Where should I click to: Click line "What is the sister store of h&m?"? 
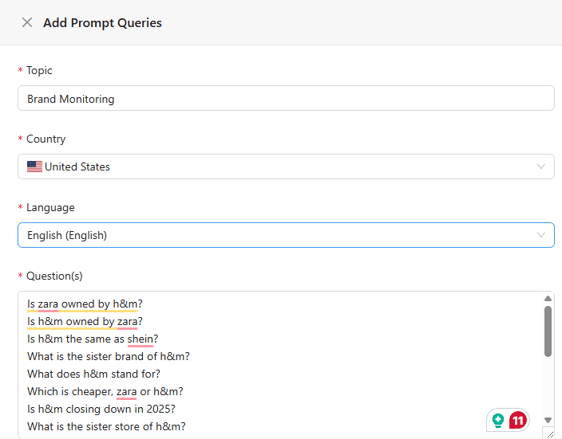(106, 427)
